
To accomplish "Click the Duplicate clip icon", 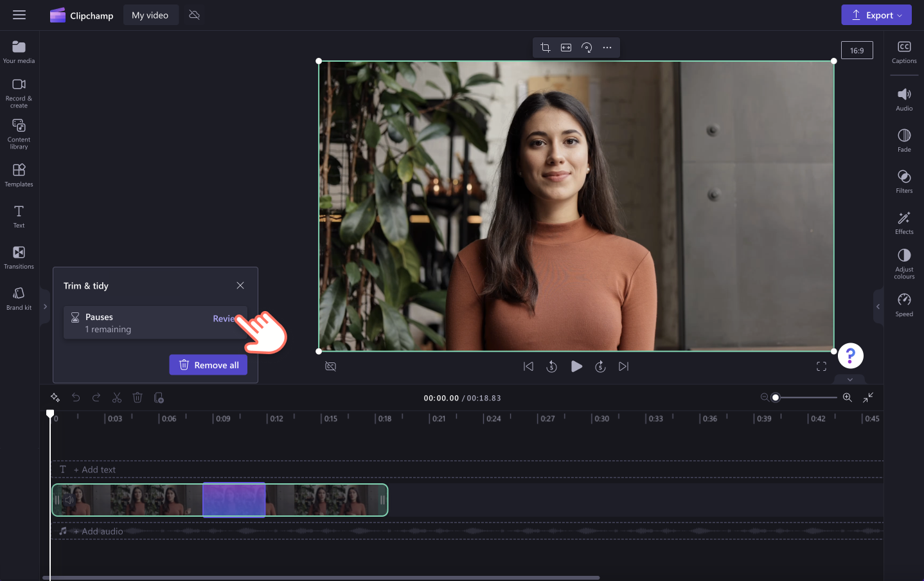I will (x=159, y=398).
